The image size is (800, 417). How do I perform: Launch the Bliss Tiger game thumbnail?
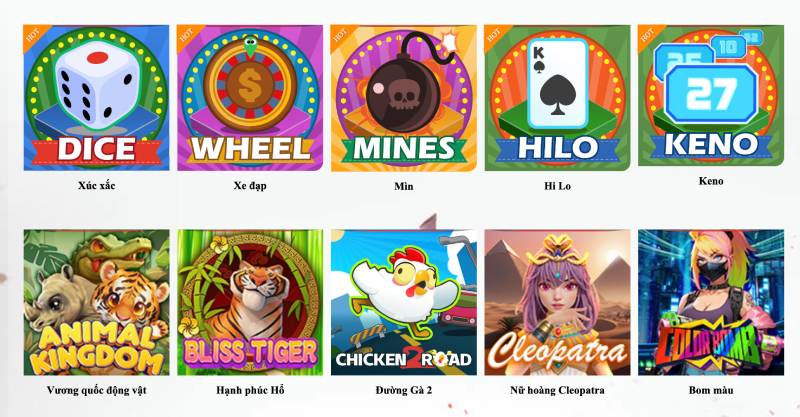tap(250, 302)
